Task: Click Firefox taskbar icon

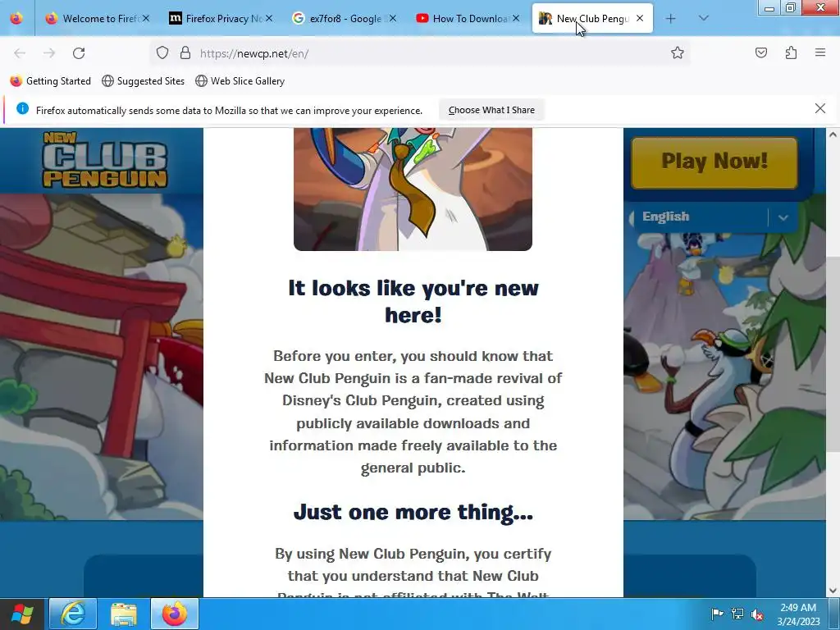Action: pyautogui.click(x=175, y=614)
